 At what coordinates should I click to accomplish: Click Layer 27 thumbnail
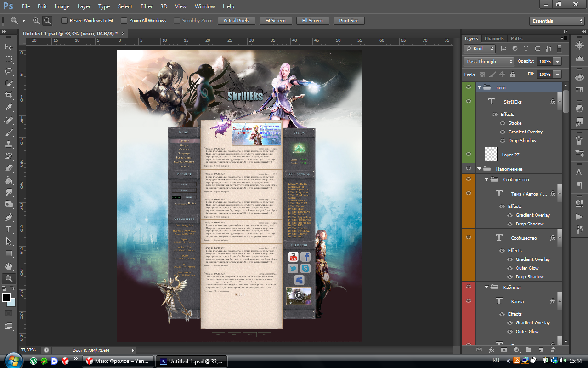pos(491,154)
